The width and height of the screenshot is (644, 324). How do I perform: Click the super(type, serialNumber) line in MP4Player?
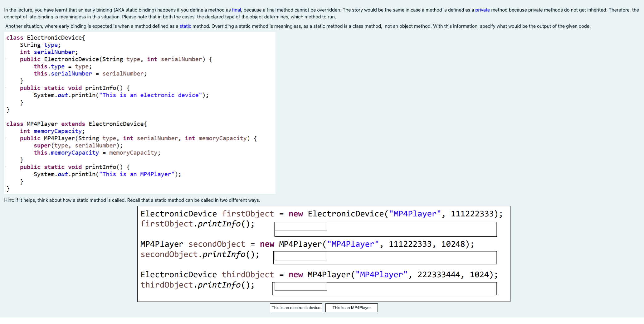click(78, 145)
